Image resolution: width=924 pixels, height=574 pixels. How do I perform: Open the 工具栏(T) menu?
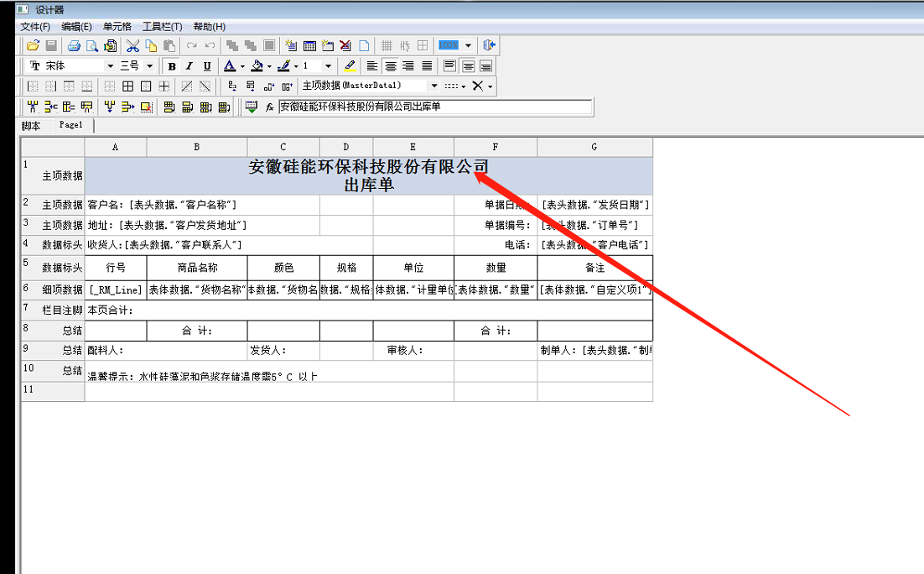click(162, 27)
